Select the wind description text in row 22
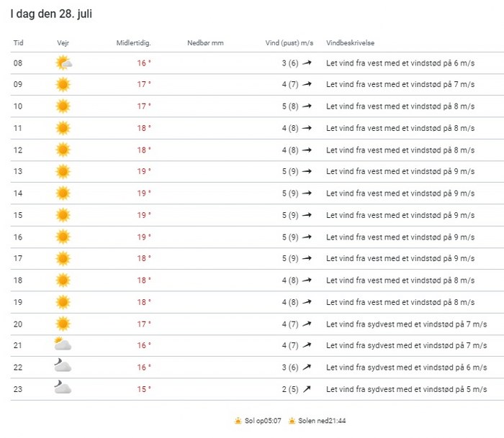 [406, 368]
